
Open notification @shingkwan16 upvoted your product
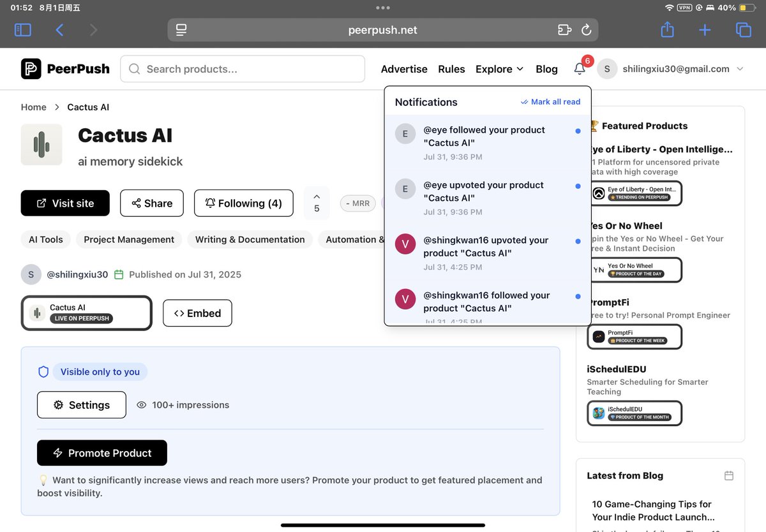[x=488, y=253]
